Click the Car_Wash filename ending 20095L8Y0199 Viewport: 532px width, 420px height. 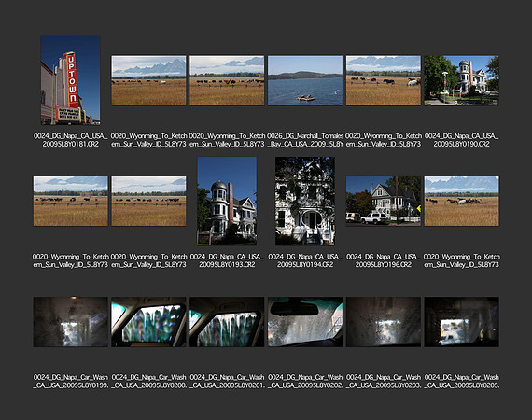tap(71, 381)
